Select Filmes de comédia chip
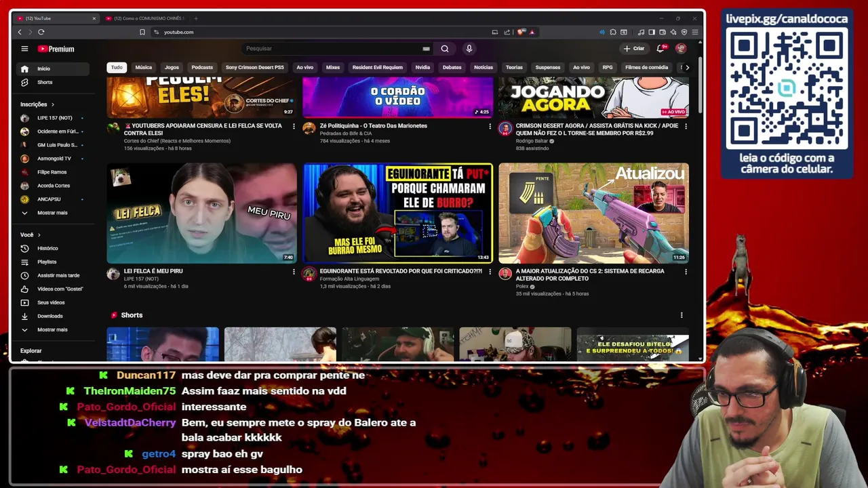The width and height of the screenshot is (868, 488). pos(646,67)
